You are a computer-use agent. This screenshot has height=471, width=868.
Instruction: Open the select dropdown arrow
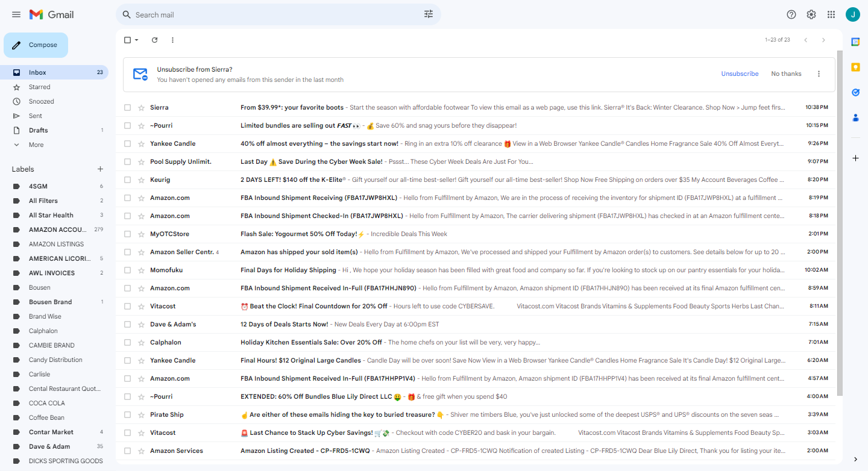[x=137, y=40]
